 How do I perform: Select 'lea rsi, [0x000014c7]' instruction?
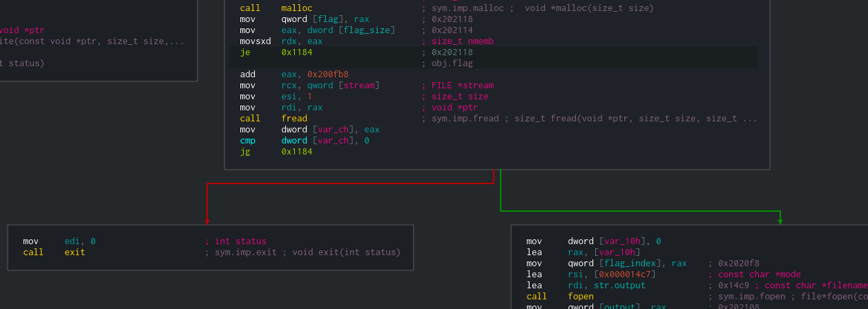[591, 275]
